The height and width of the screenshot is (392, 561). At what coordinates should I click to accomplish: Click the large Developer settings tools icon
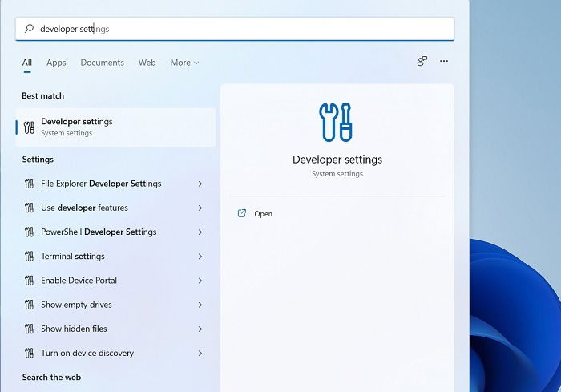pos(336,123)
